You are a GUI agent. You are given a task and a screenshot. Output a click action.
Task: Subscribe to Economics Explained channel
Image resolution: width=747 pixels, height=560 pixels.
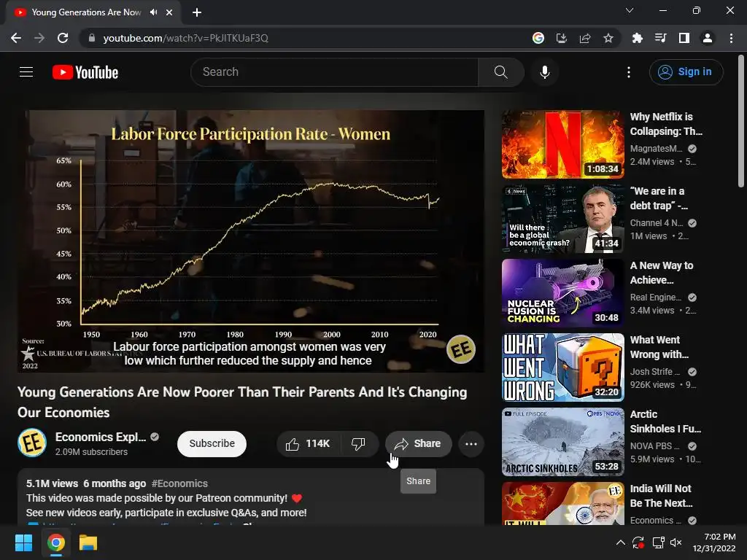tap(212, 444)
